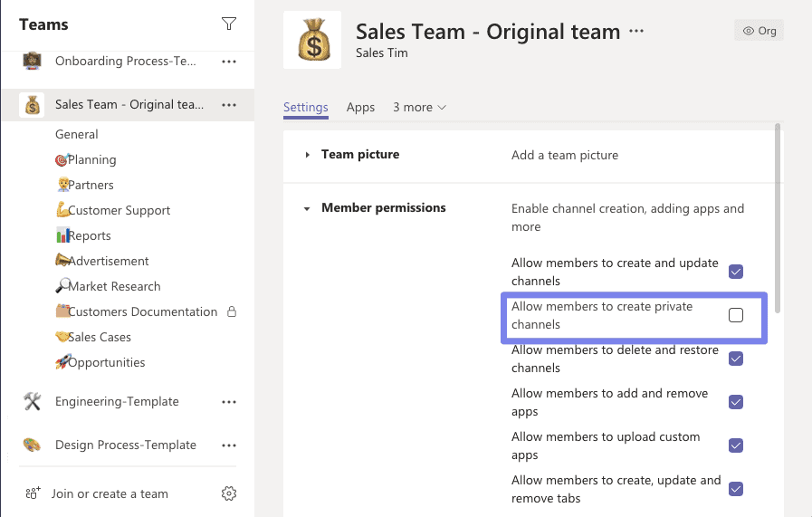Open the Reports channel
This screenshot has height=517, width=812.
tap(83, 235)
